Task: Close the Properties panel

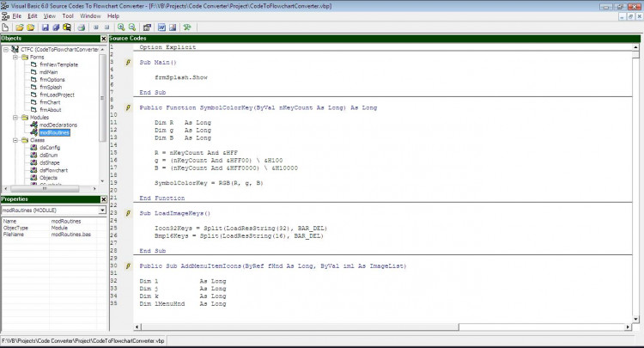Action: click(x=104, y=199)
